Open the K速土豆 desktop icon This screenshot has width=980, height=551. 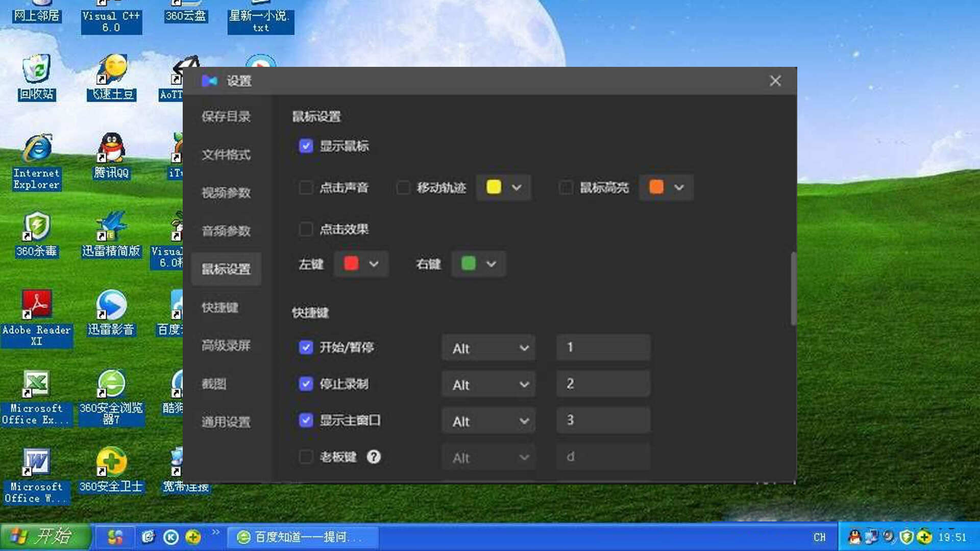pos(112,78)
